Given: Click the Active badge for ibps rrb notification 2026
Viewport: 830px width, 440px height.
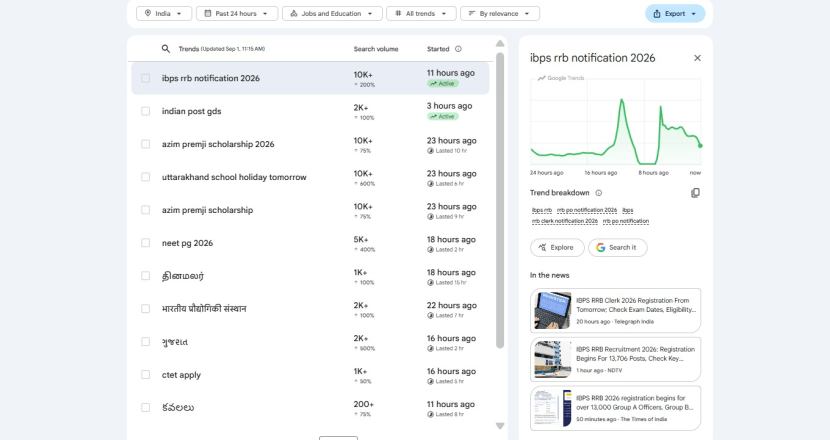Looking at the screenshot, I should pyautogui.click(x=443, y=84).
